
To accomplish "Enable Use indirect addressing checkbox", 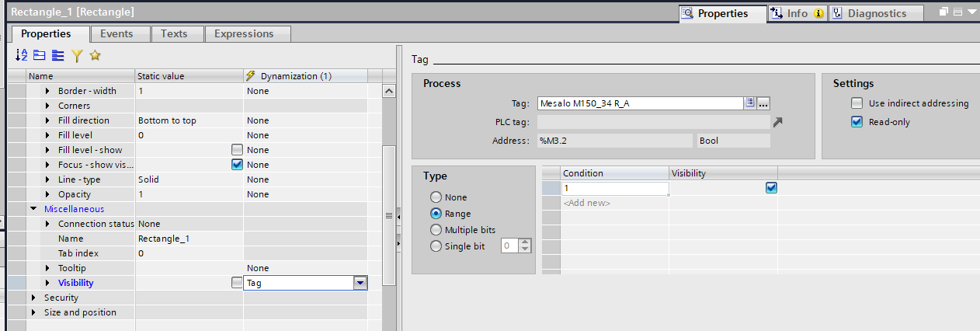I will coord(857,103).
